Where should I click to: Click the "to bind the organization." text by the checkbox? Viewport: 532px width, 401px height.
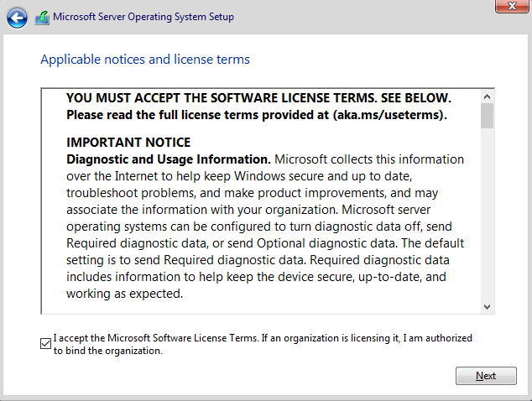108,352
